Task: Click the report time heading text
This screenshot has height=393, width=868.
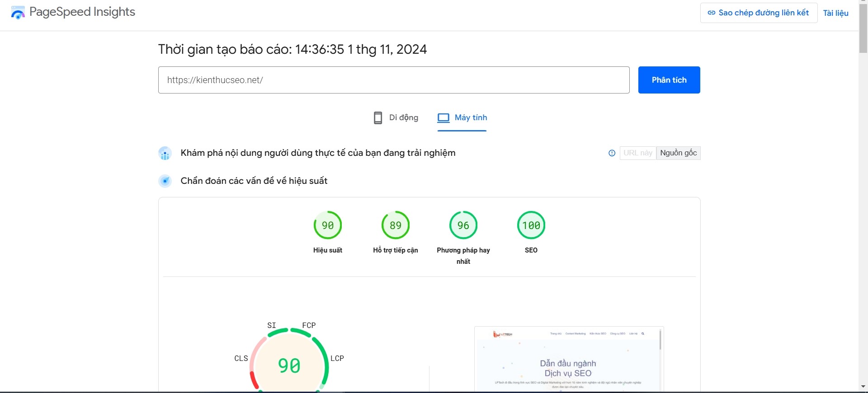Action: [x=292, y=49]
